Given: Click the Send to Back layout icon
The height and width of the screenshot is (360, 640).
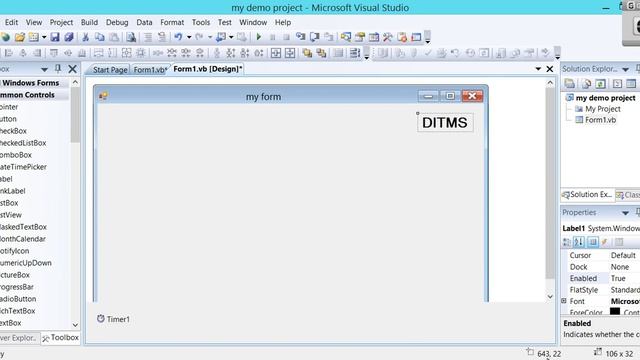Looking at the screenshot, I should 322,53.
